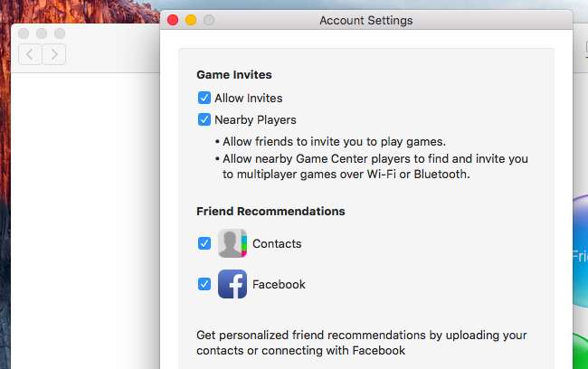Click the blue Friends bubble

pyautogui.click(x=580, y=253)
